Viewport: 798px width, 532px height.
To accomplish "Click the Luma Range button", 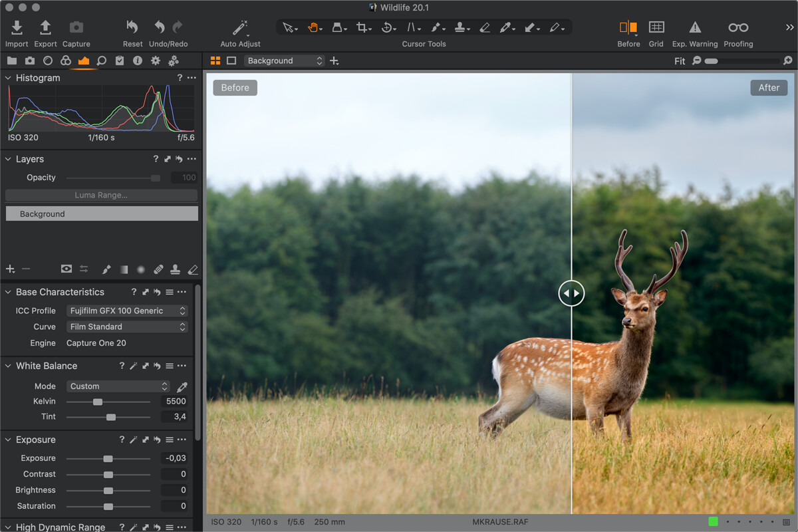I will coord(102,196).
